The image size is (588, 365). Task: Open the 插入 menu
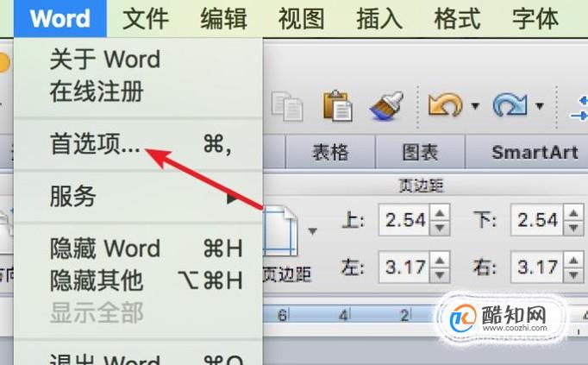click(x=379, y=19)
